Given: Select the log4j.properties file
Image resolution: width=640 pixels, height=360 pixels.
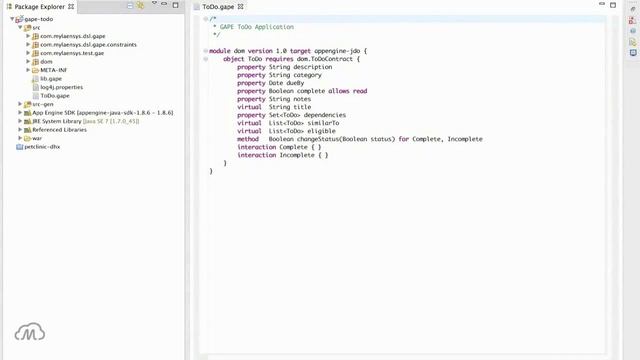Looking at the screenshot, I should (x=62, y=87).
